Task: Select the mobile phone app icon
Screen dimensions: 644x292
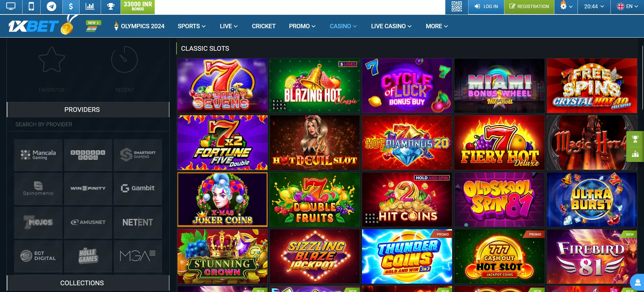Action: 31,6
